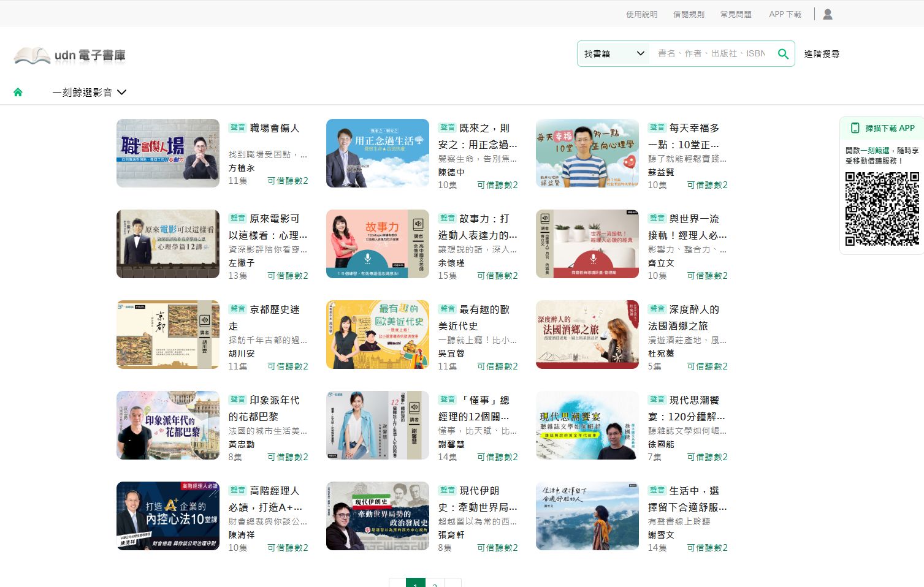Screen dimensions: 924x587
Task: Click the udn 電子書庫 logo
Action: tap(70, 55)
